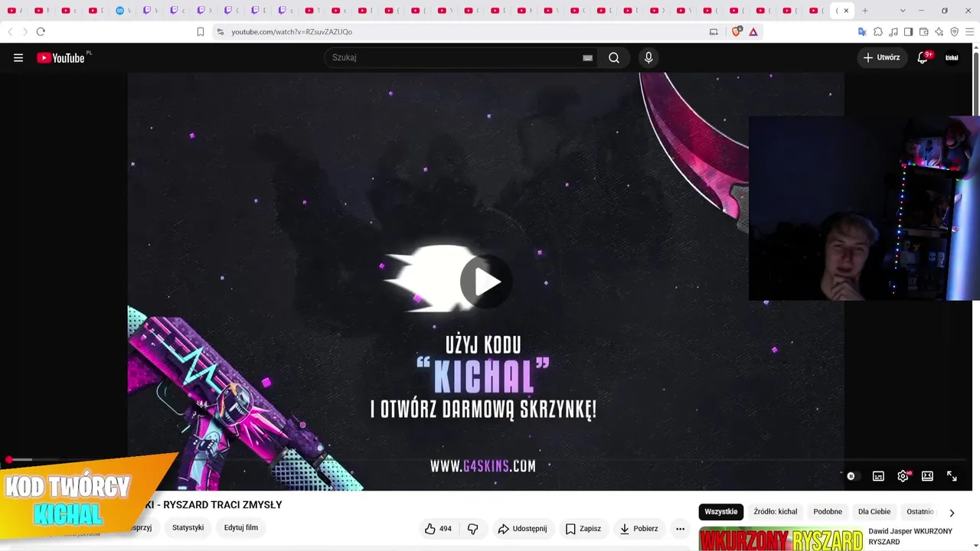
Task: Open the Utwórz create menu
Action: point(882,57)
